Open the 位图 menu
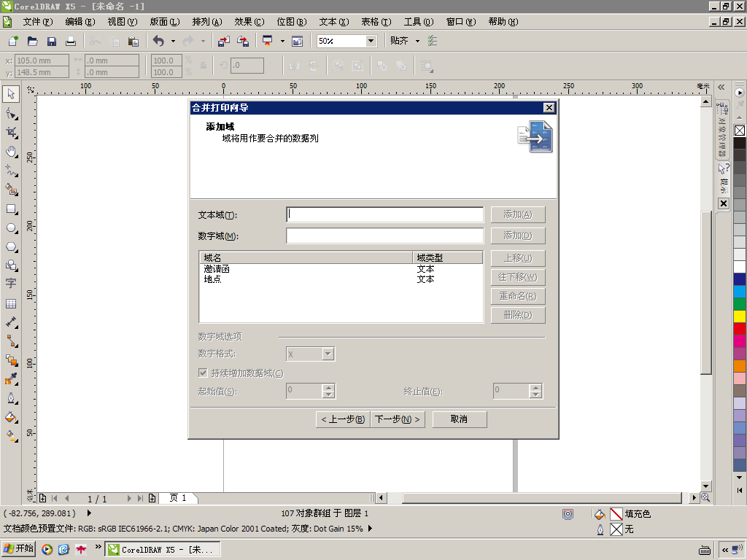The image size is (747, 560). coord(292,22)
